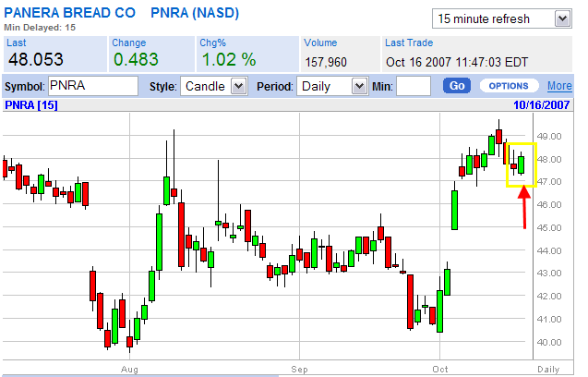
Task: Follow the More link
Action: point(559,86)
